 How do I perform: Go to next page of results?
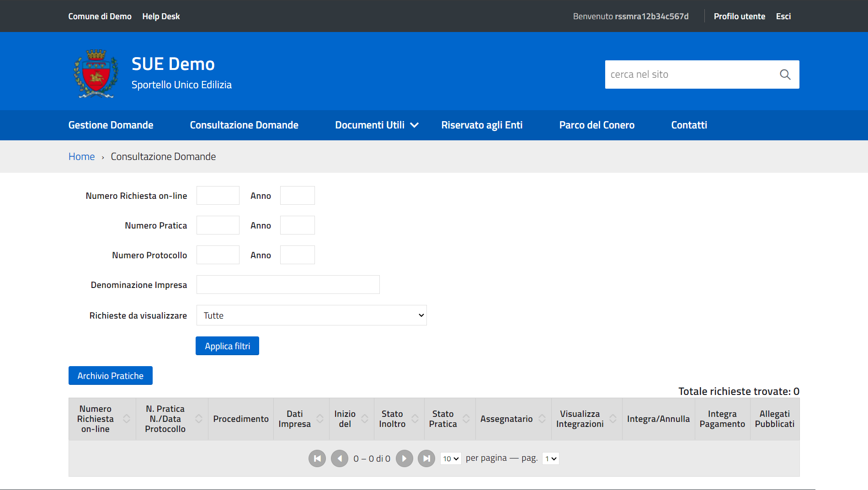pyautogui.click(x=404, y=458)
